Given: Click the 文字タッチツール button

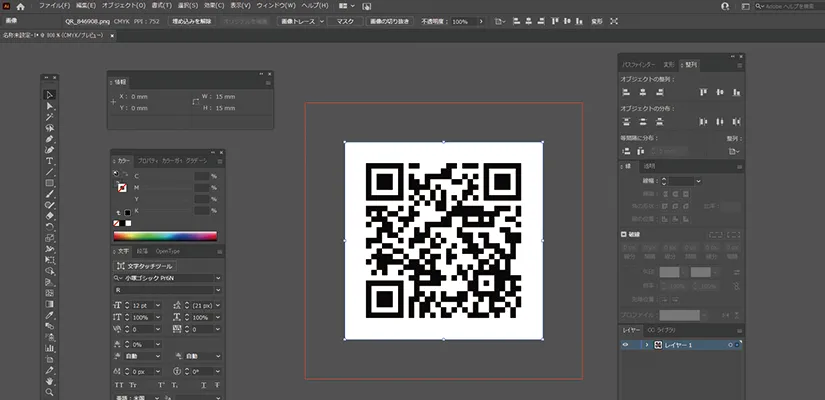Looking at the screenshot, I should point(145,266).
